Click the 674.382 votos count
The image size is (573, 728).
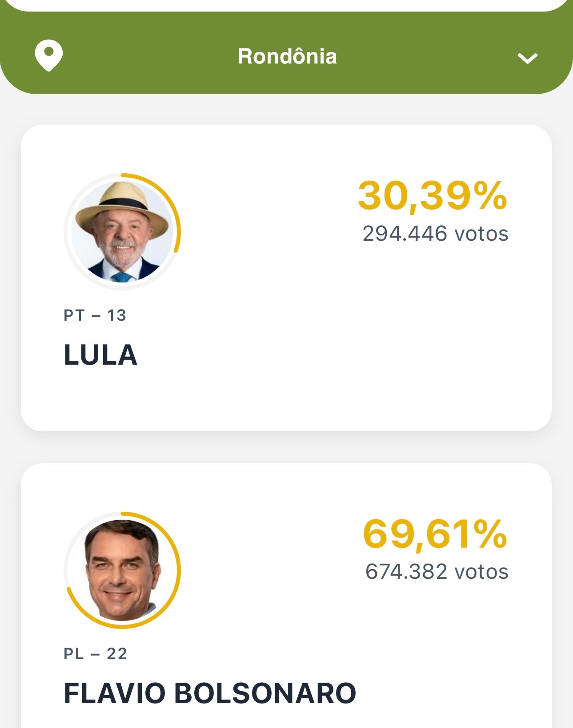(x=437, y=572)
